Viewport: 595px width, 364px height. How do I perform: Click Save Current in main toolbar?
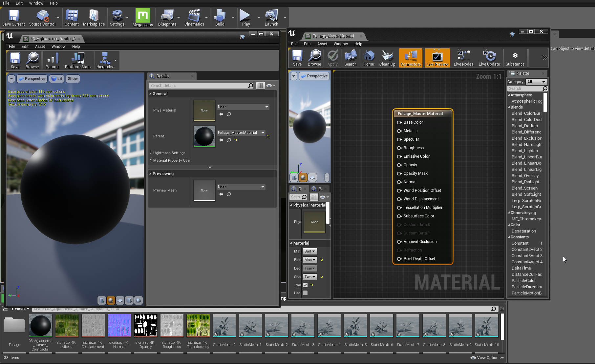(13, 18)
